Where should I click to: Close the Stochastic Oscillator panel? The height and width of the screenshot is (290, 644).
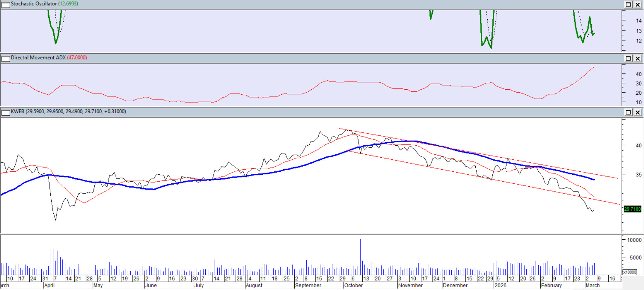pos(638,4)
